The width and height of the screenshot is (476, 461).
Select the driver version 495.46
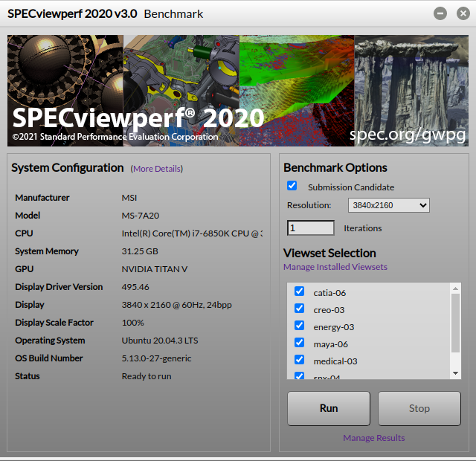135,287
